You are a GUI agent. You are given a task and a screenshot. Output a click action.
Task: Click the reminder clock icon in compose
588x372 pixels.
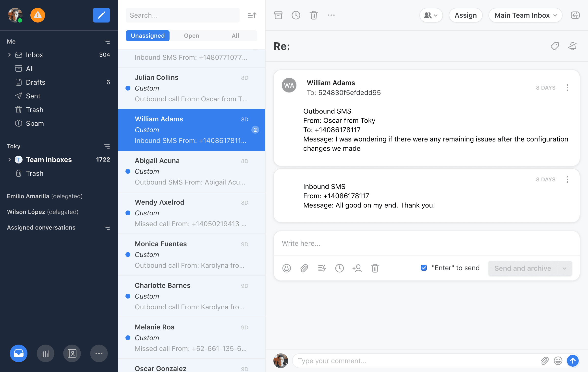339,268
